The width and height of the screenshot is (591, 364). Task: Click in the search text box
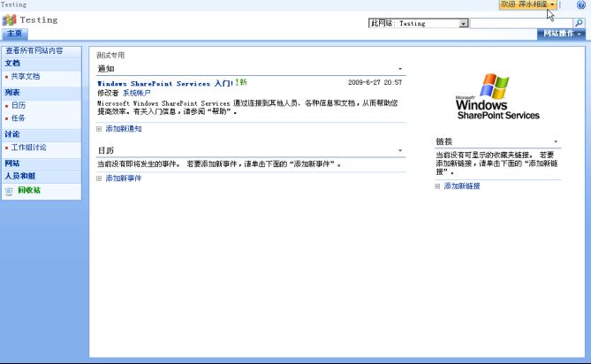point(521,23)
